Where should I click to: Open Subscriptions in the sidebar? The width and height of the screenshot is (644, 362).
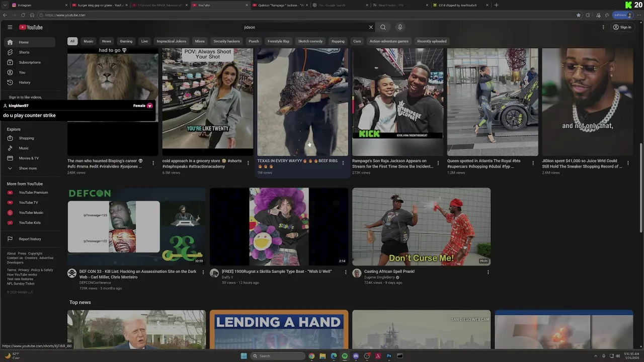click(x=30, y=62)
